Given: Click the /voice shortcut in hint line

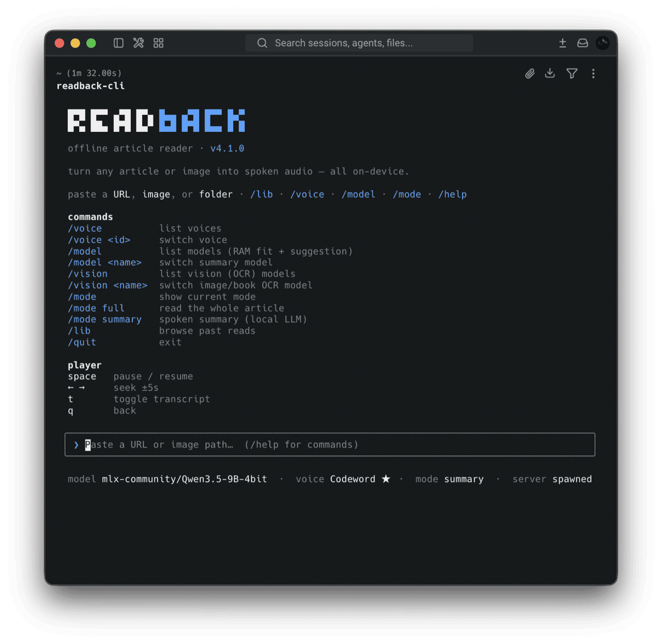Looking at the screenshot, I should 307,194.
